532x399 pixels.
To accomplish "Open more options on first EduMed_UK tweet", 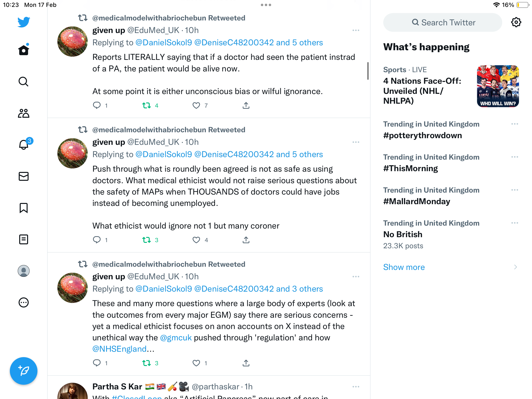I will 356,30.
